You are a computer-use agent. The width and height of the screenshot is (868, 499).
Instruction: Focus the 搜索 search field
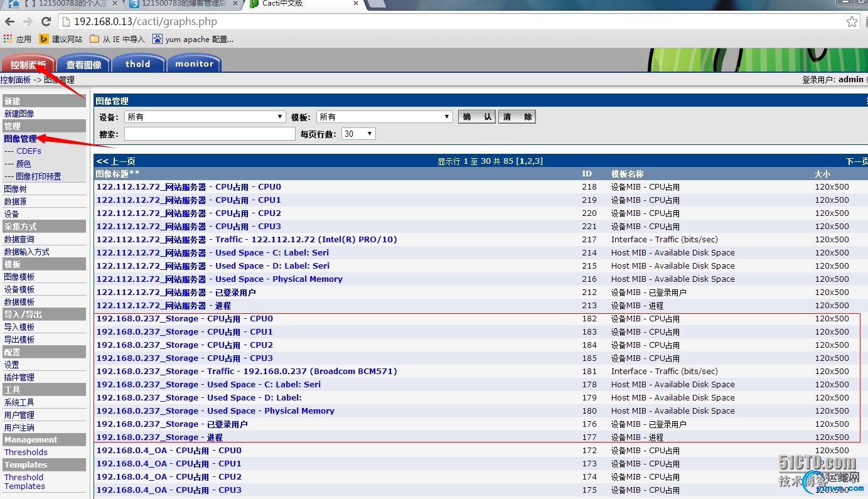click(x=210, y=134)
